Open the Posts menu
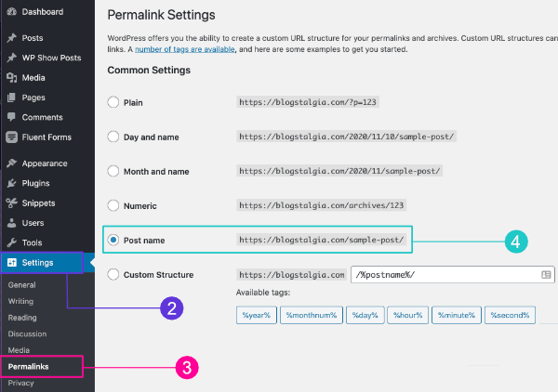 point(33,38)
